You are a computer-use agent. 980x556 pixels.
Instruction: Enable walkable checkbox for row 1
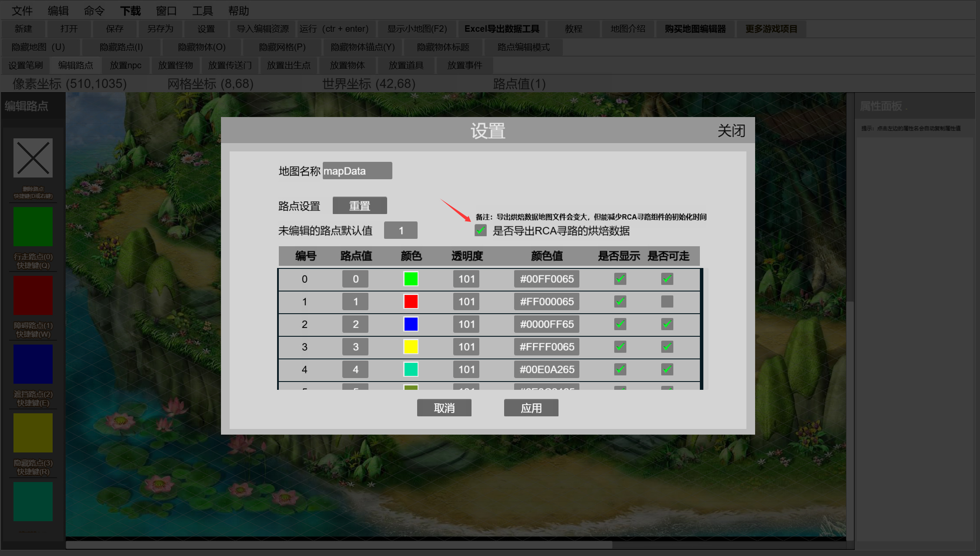point(667,301)
